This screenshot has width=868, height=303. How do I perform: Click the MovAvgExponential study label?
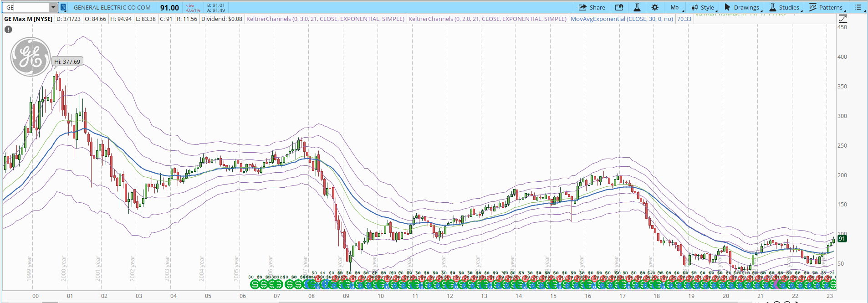coord(622,19)
